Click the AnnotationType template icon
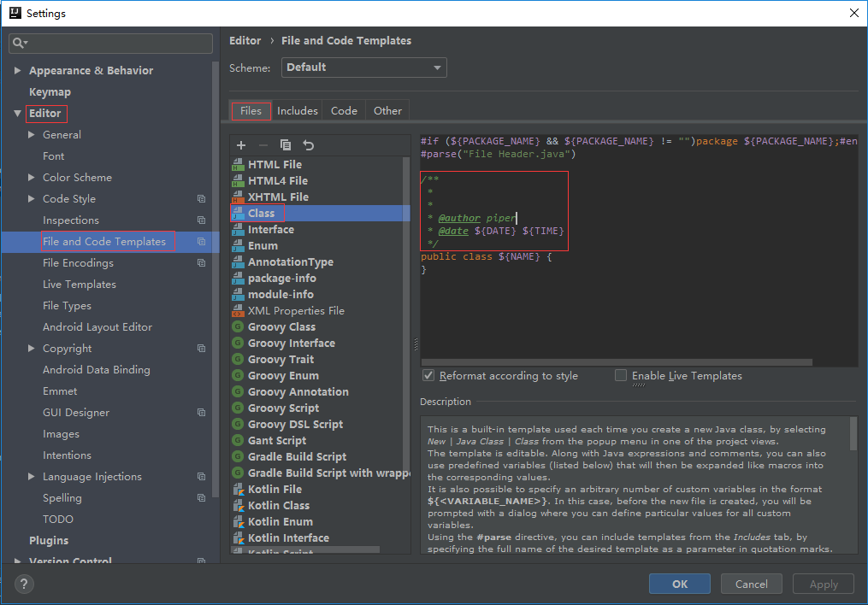Screen dimensions: 868x605 tap(238, 261)
